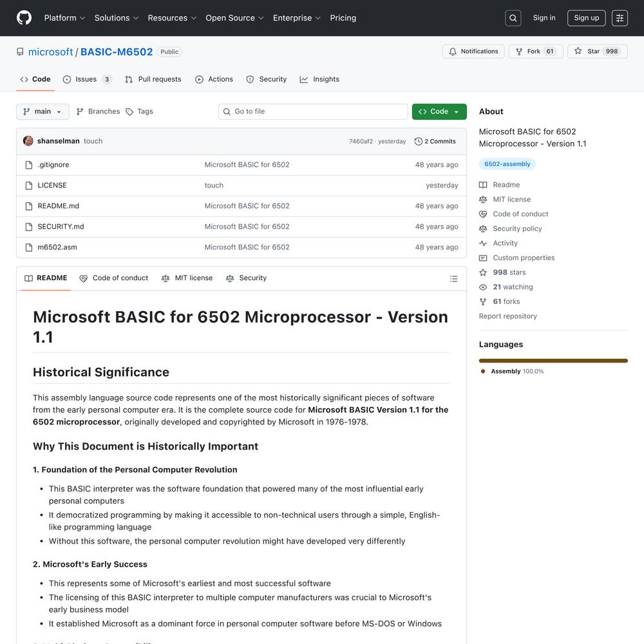Open the Security repository tab
644x644 pixels.
(266, 79)
